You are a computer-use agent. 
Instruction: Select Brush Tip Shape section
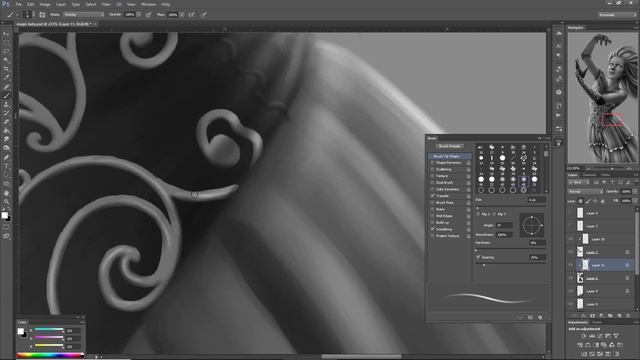tap(449, 156)
